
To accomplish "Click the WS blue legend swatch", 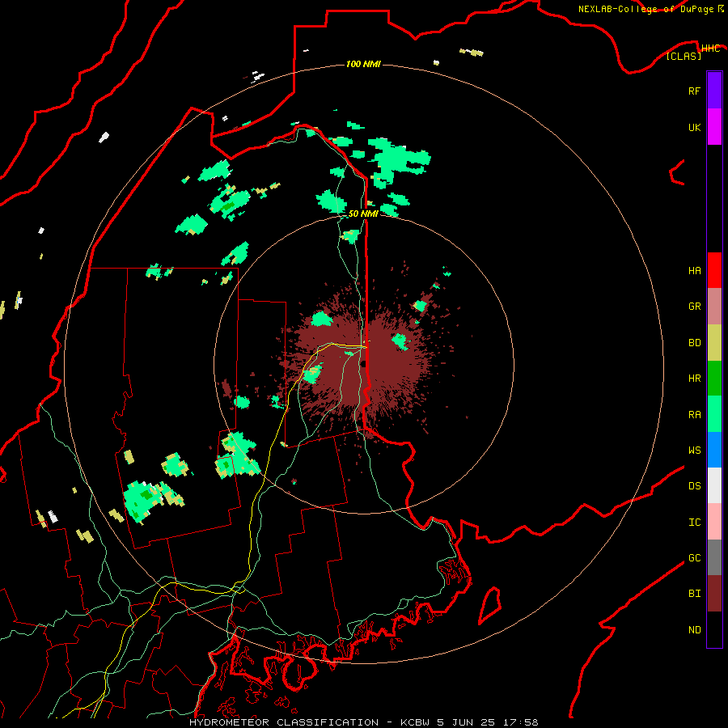I will point(714,450).
